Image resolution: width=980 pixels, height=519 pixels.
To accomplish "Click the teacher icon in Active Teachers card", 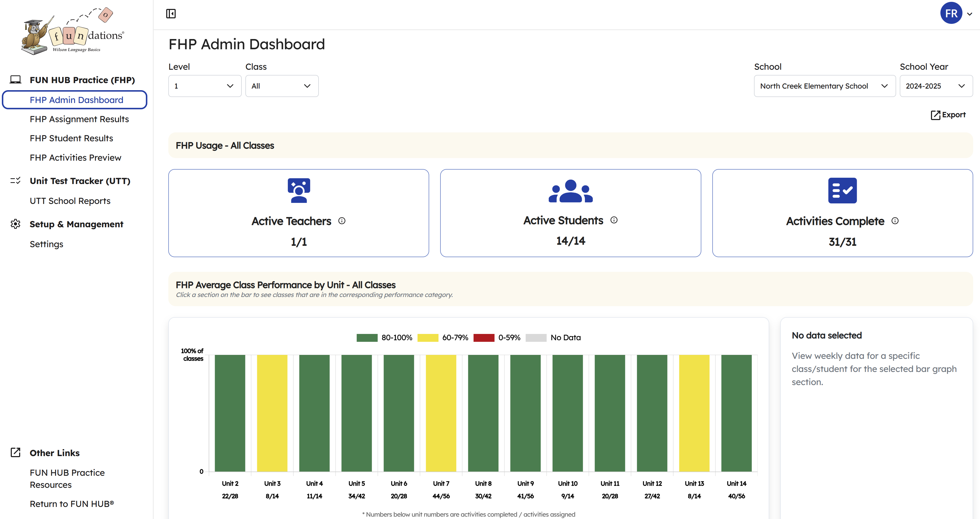I will coord(299,190).
